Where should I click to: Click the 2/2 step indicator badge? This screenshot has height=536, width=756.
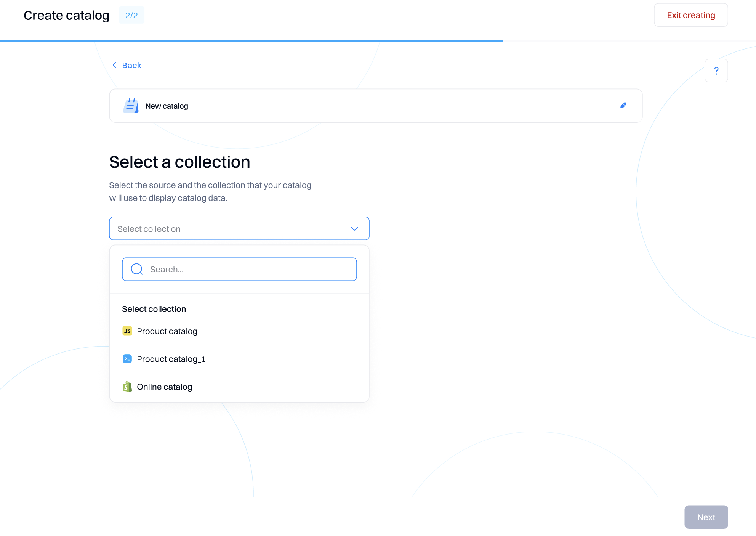pyautogui.click(x=131, y=15)
